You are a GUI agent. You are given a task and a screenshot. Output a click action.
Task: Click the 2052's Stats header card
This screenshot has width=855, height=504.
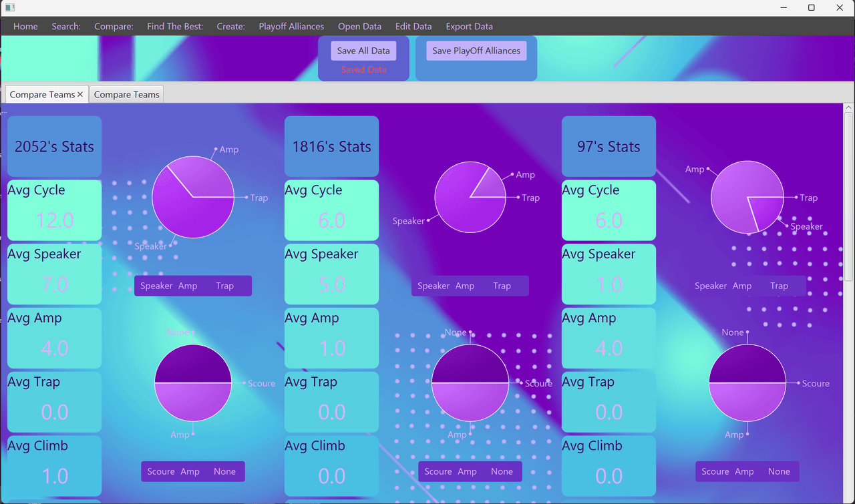[54, 146]
